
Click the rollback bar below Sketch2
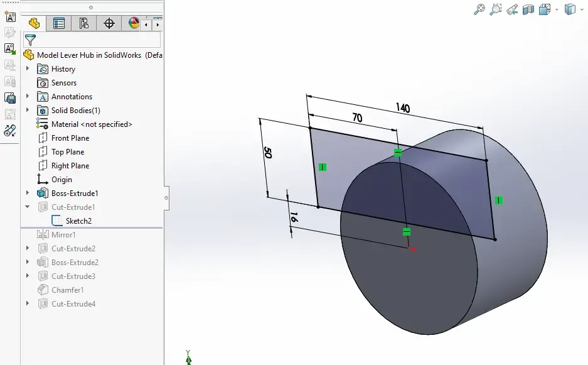coord(92,227)
